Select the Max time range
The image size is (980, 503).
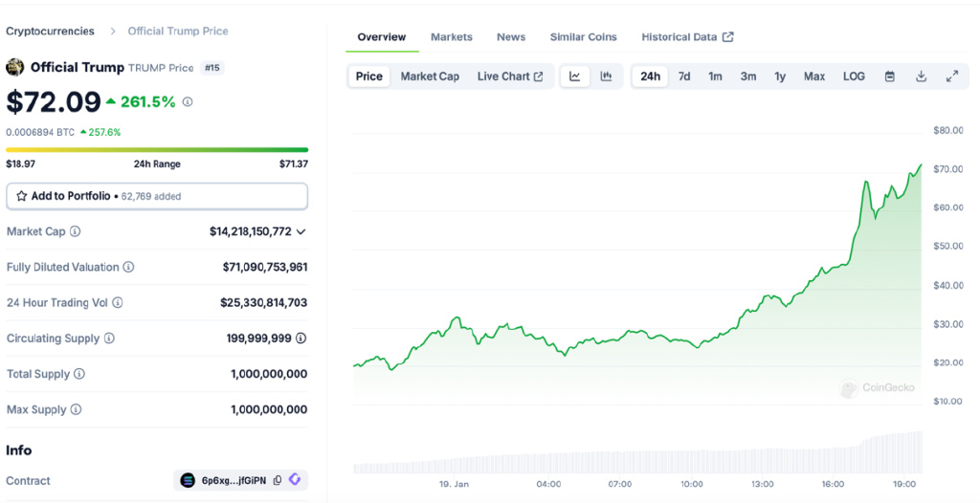(814, 77)
